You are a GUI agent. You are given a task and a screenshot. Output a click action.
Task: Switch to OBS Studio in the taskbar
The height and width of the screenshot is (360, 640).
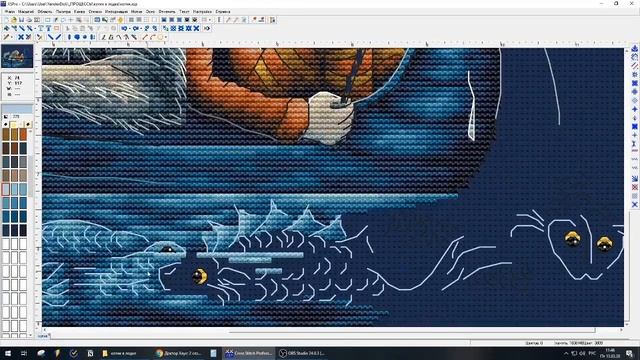click(302, 353)
